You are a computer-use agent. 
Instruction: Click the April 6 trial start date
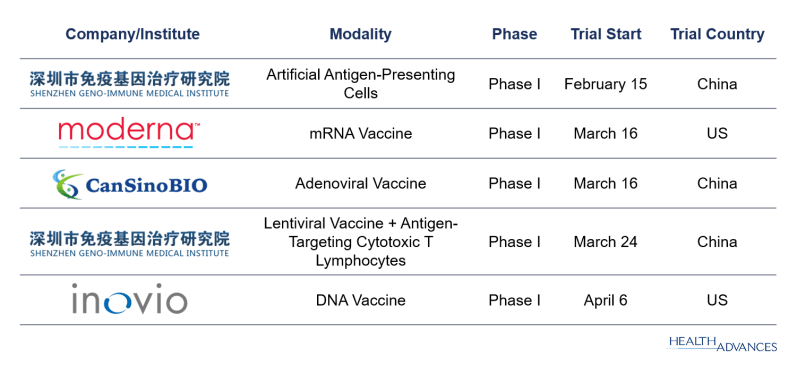pos(606,300)
